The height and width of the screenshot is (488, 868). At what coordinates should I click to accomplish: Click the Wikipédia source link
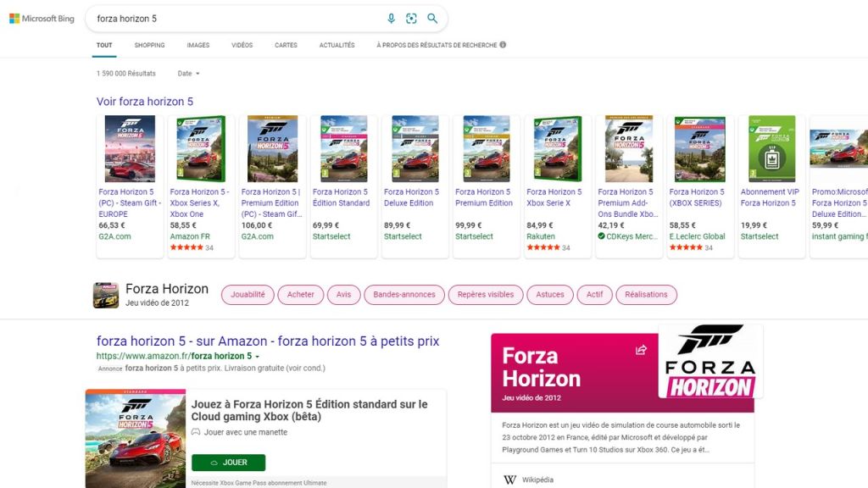(x=537, y=480)
